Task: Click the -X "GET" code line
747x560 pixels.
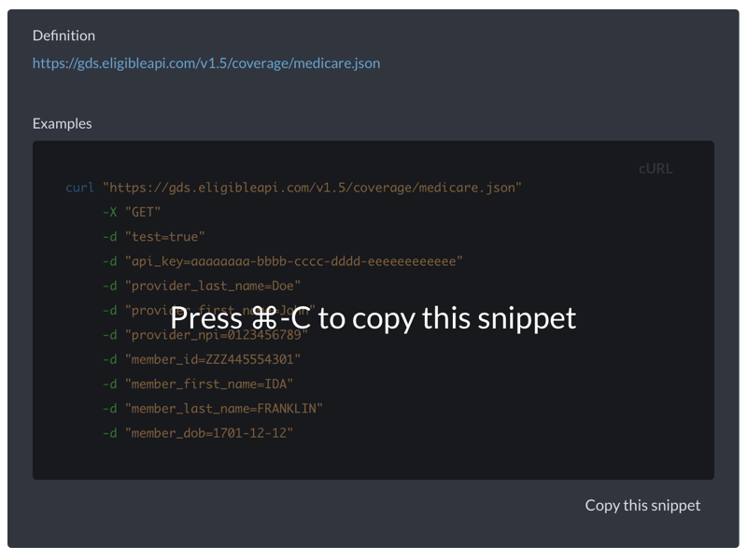Action: (x=132, y=212)
